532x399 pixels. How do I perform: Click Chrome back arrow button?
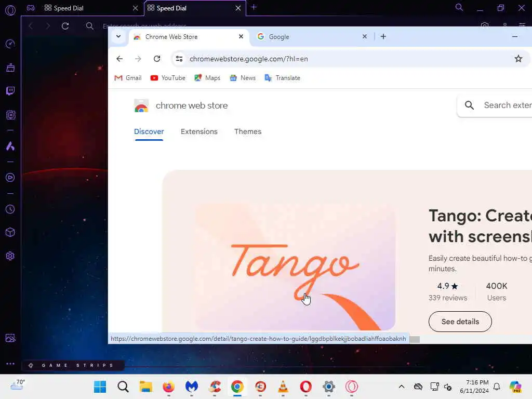[119, 59]
